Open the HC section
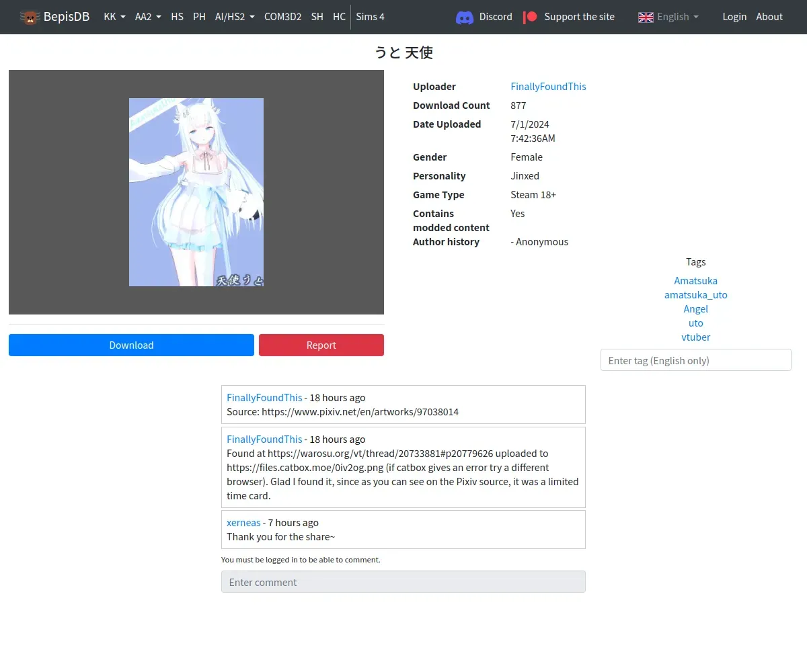807x672 pixels. [x=339, y=17]
